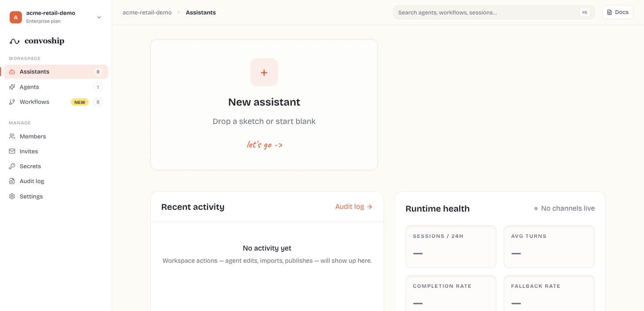Click the WORKSPACE section label

tap(25, 58)
